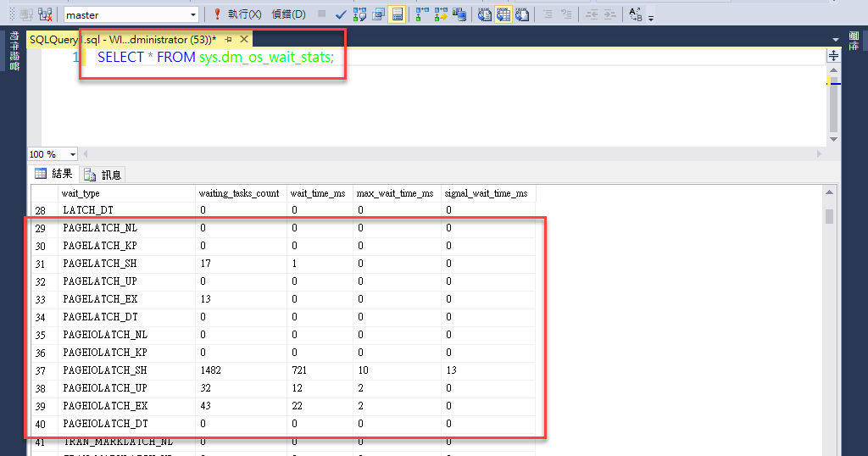Select the Results to Grid icon
The height and width of the screenshot is (456, 868).
point(504,14)
